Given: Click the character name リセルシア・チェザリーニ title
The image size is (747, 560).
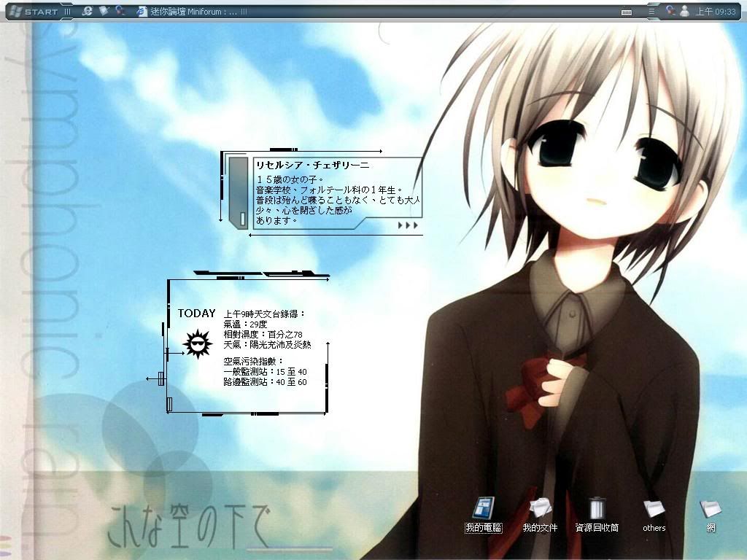Looking at the screenshot, I should pos(312,166).
